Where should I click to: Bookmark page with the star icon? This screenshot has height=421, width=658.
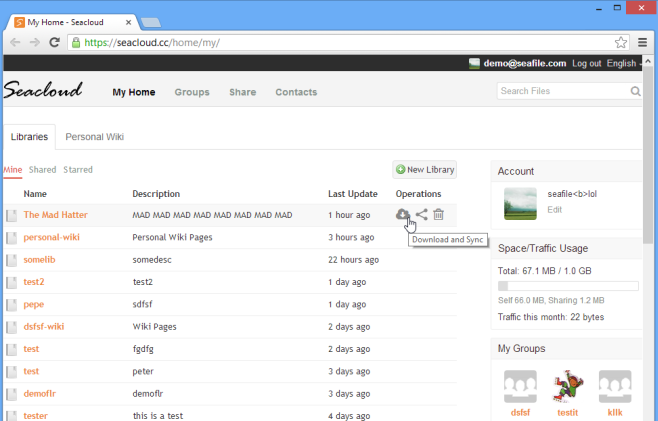[x=621, y=42]
